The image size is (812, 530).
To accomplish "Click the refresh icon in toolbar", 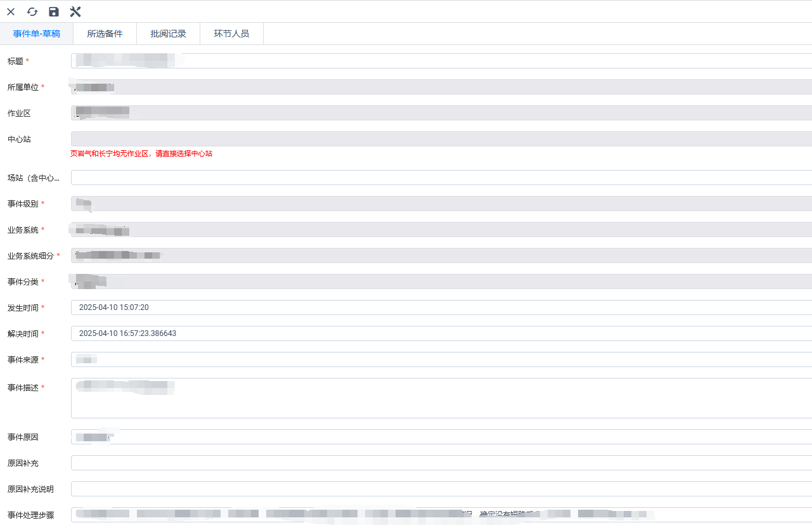I will click(x=32, y=11).
